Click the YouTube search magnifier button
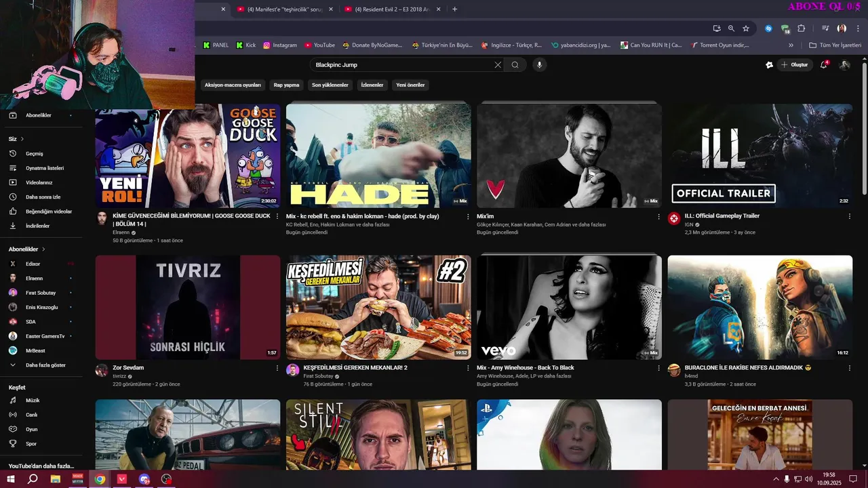 click(515, 65)
